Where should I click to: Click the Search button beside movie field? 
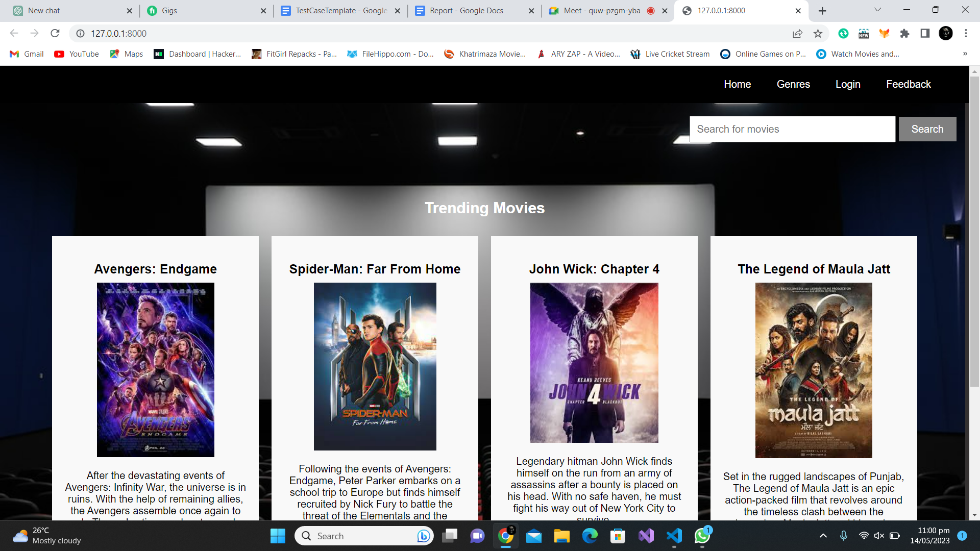pyautogui.click(x=927, y=129)
